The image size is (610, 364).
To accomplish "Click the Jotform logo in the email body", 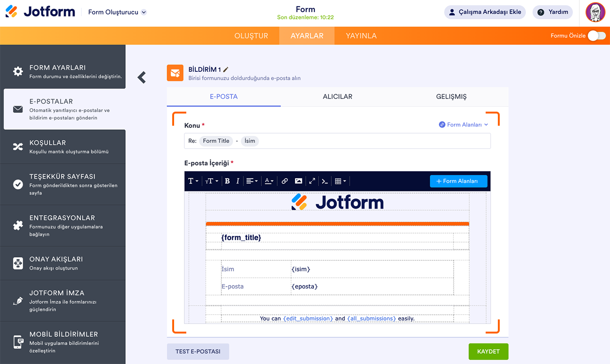I will pyautogui.click(x=337, y=202).
